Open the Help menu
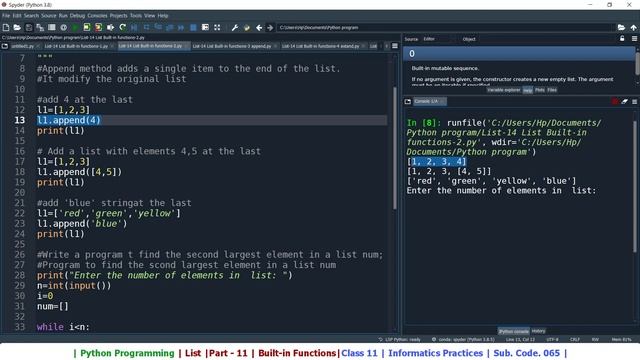The width and height of the screenshot is (640, 360). [x=163, y=16]
